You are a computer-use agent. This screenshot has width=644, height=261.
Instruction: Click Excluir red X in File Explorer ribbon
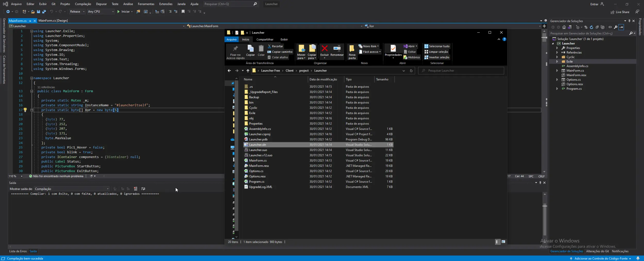[325, 51]
